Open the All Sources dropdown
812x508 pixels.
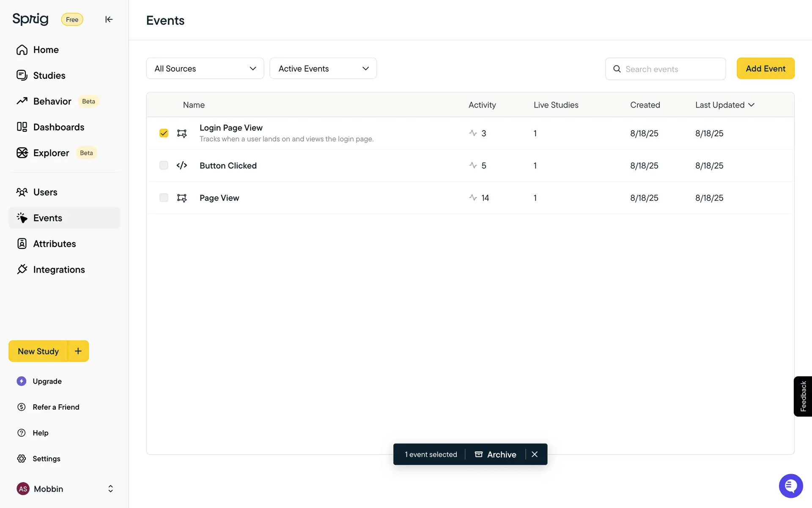click(205, 69)
